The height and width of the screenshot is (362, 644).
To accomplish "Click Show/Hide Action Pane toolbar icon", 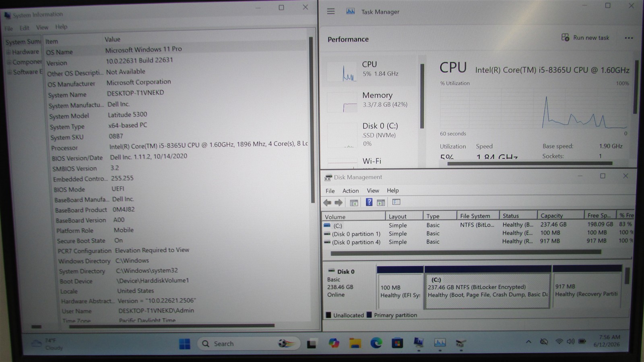I will [x=381, y=203].
